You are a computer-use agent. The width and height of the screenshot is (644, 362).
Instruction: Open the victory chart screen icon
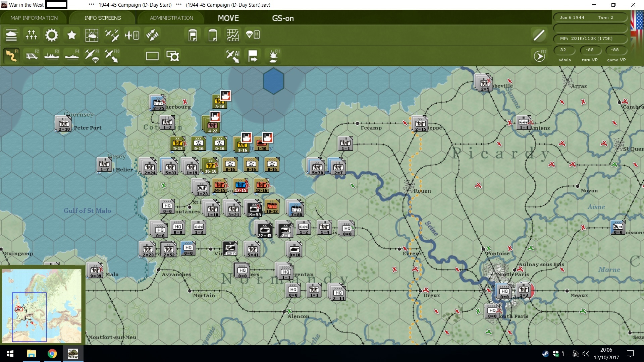coord(232,35)
